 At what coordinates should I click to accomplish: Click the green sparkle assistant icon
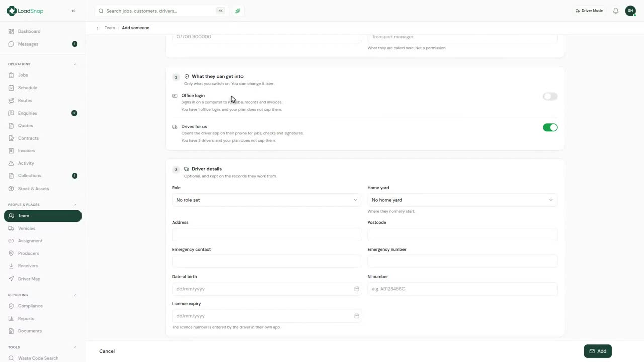pos(238,11)
